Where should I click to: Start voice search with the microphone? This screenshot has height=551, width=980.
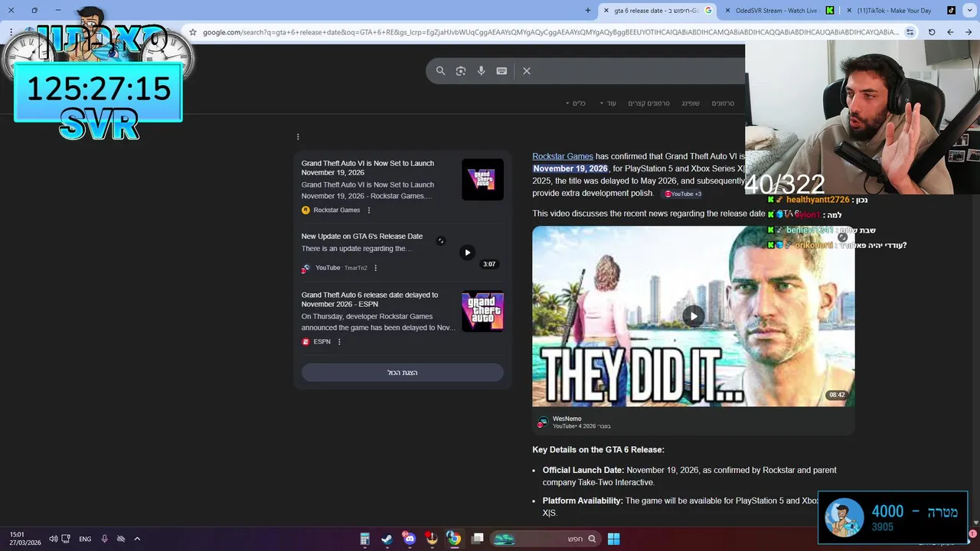pos(481,70)
